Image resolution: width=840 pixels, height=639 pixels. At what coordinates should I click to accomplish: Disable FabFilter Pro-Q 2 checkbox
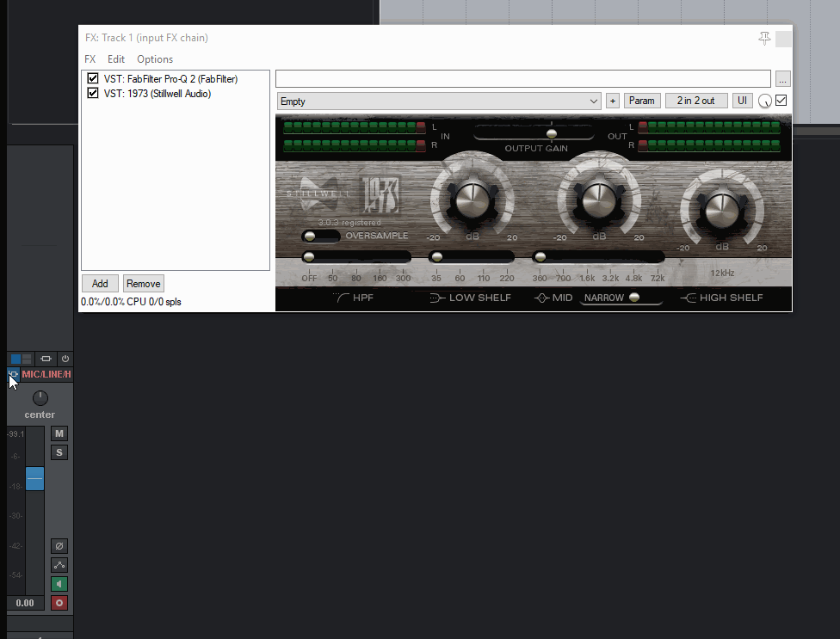tap(93, 78)
